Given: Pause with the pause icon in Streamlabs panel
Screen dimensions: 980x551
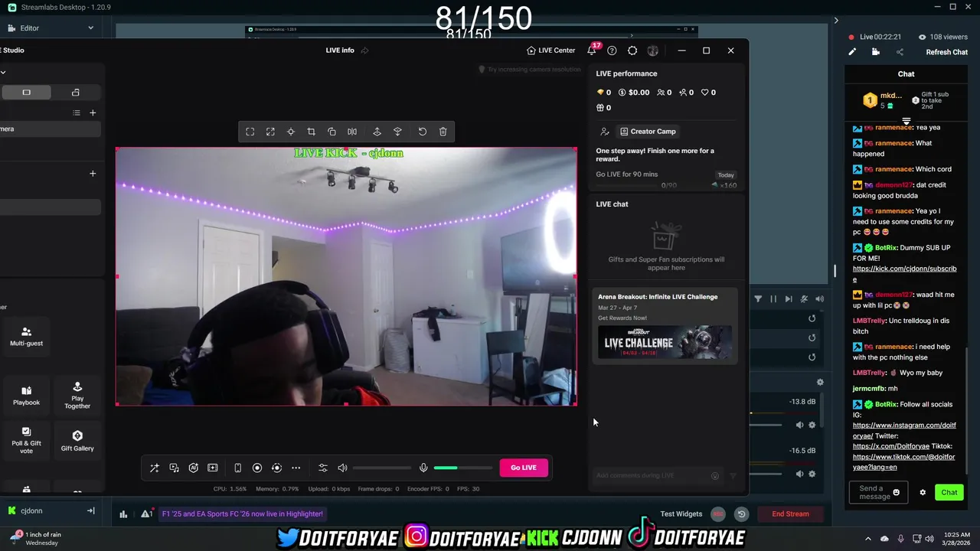Looking at the screenshot, I should click(773, 299).
